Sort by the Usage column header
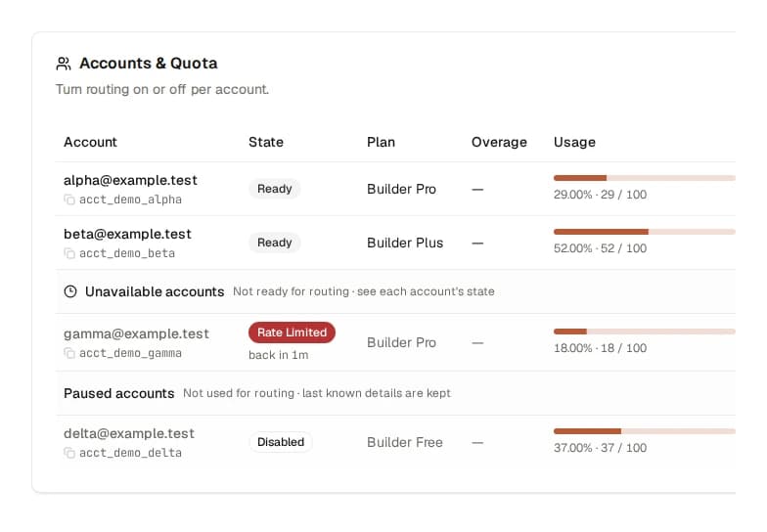767x532 pixels. pos(575,143)
